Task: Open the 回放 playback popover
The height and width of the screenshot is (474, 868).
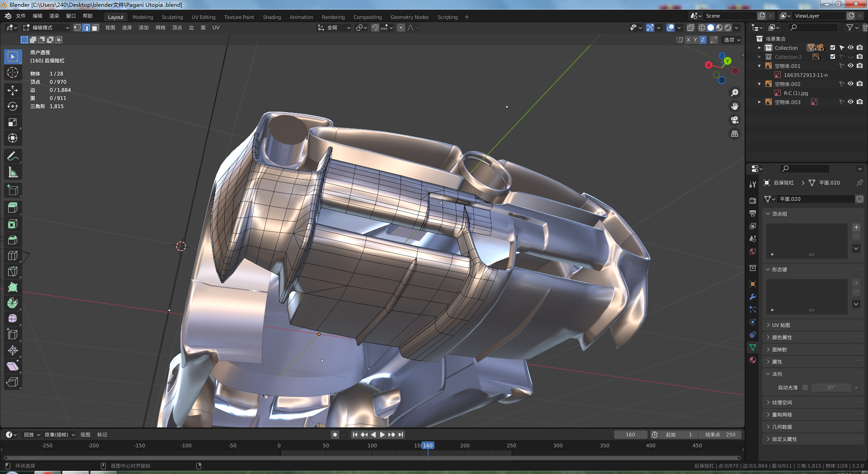Action: (x=32, y=435)
